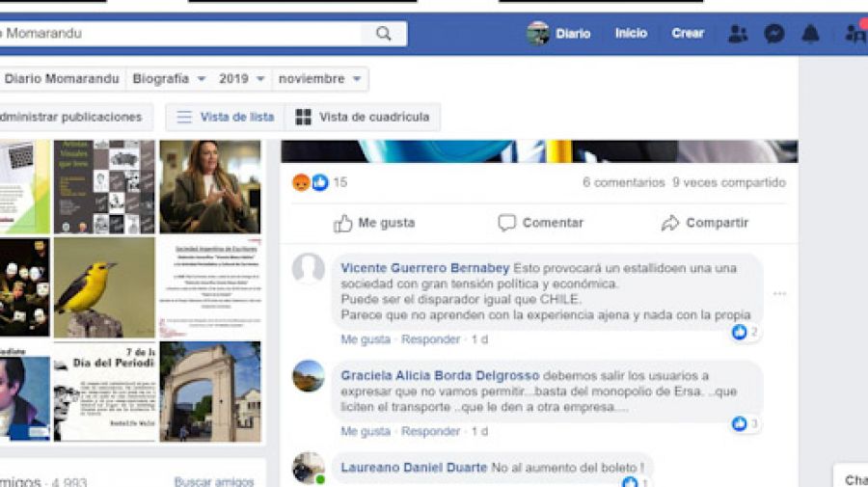Open the notifications bell icon

coord(810,34)
